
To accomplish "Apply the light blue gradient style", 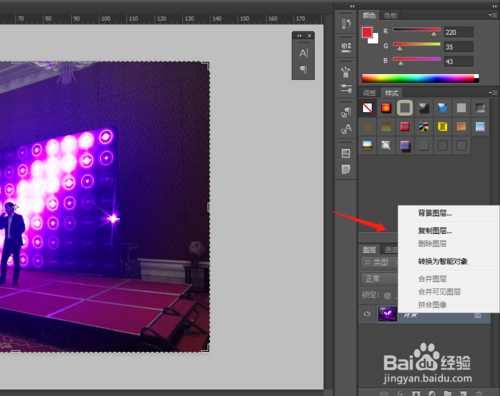I will 480,126.
